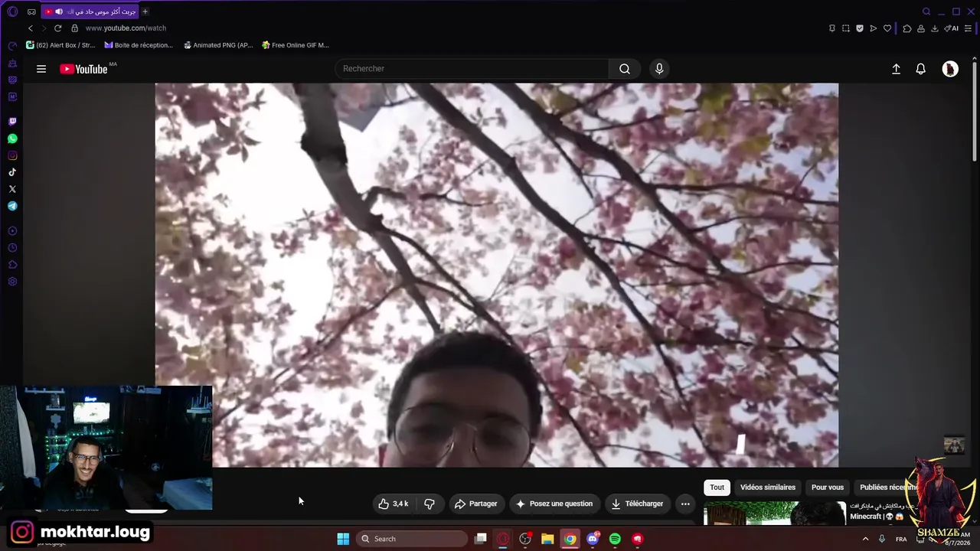Open the YouTube upload/create icon
The image size is (980, 551).
point(896,69)
